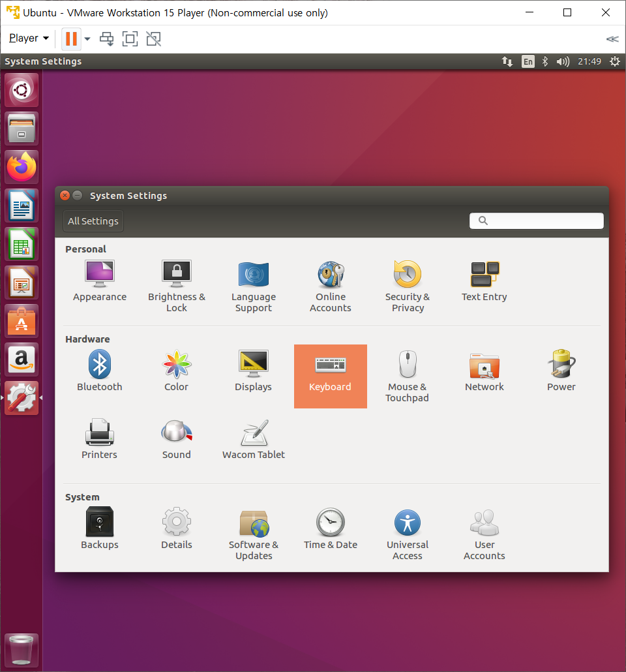
Task: Open the En input source indicator
Action: 528,62
